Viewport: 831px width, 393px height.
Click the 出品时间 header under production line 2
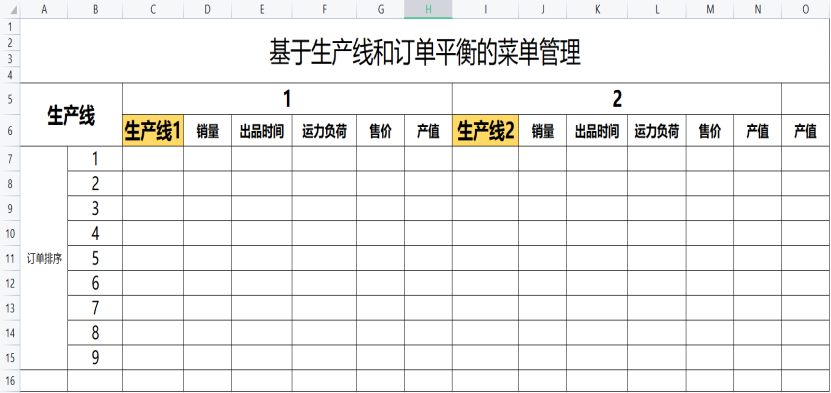597,130
